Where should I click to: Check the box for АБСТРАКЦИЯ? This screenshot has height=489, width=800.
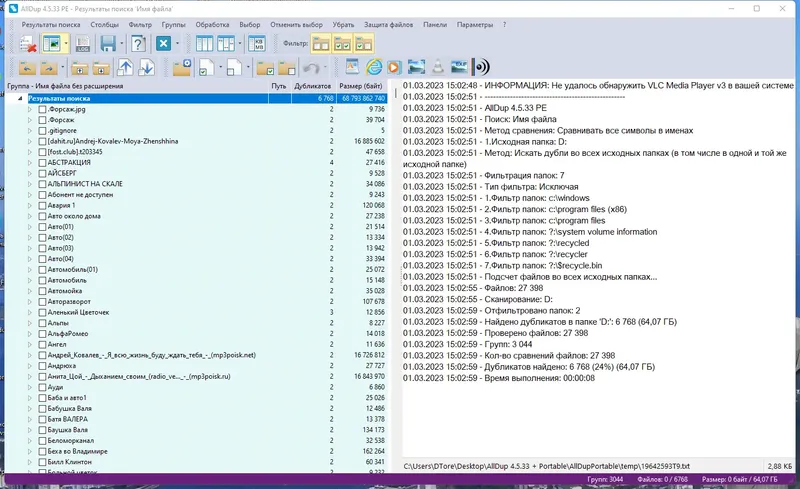pos(42,163)
